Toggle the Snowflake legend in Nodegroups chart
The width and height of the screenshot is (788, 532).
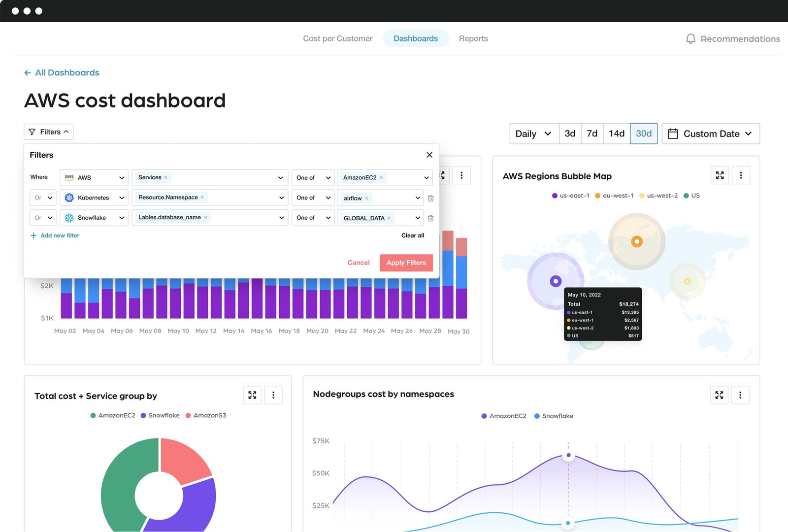point(554,416)
